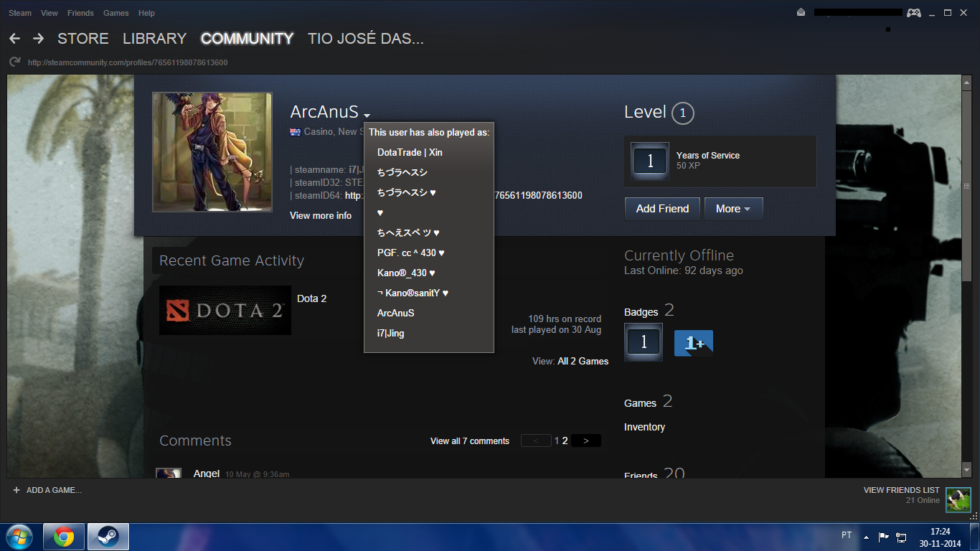This screenshot has width=980, height=551.
Task: Switch to the LIBRARY tab
Action: 154,39
